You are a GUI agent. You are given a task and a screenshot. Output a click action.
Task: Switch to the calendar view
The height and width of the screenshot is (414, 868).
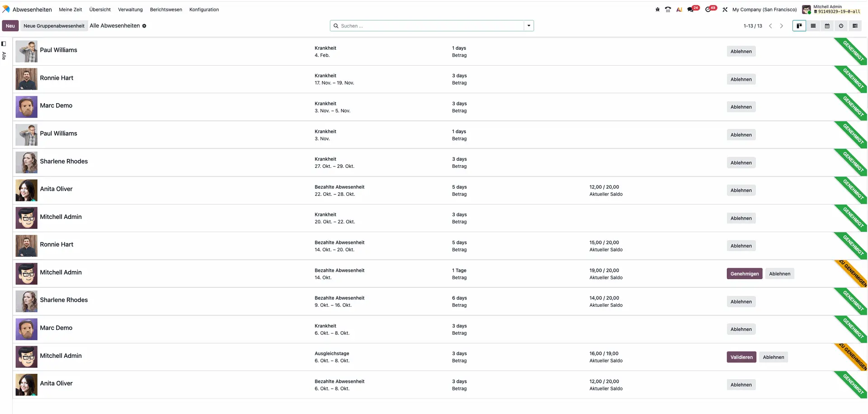point(827,26)
